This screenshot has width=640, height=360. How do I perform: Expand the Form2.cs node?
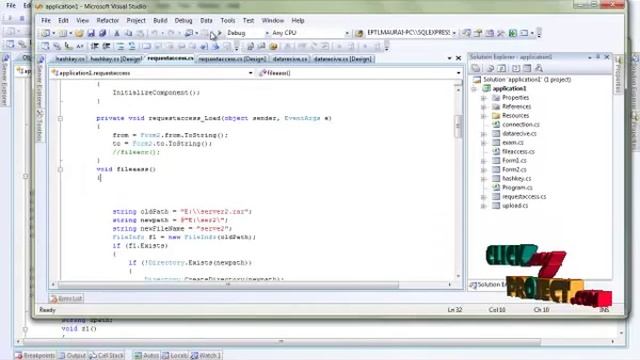tap(484, 170)
